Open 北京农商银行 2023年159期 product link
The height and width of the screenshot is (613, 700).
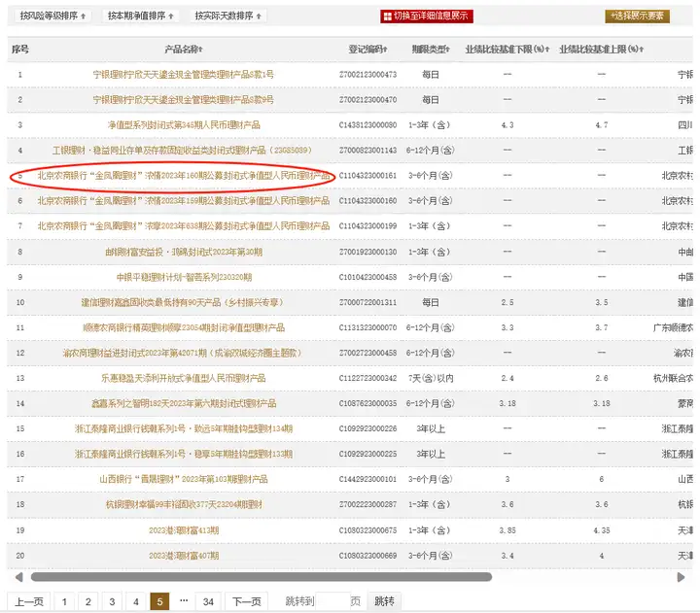(x=184, y=201)
